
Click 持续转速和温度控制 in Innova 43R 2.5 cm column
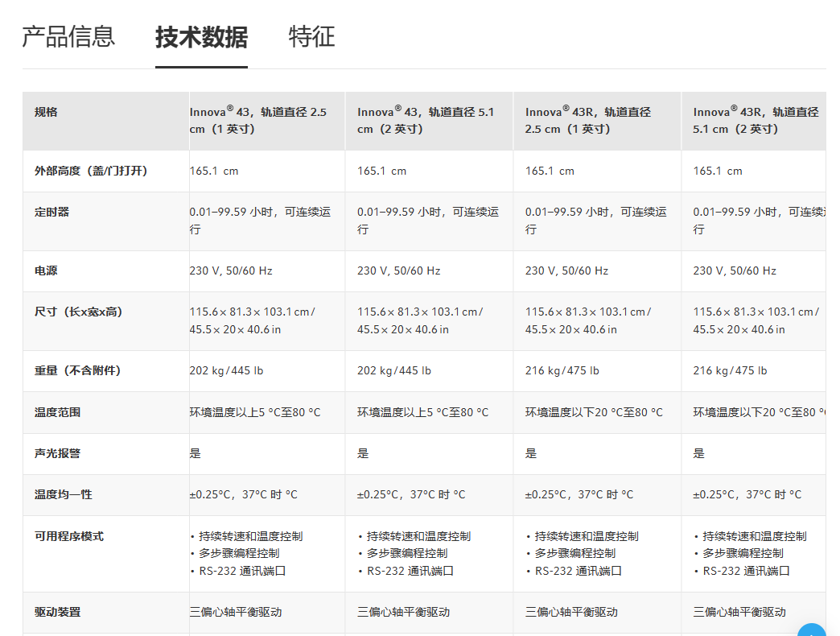pos(587,536)
